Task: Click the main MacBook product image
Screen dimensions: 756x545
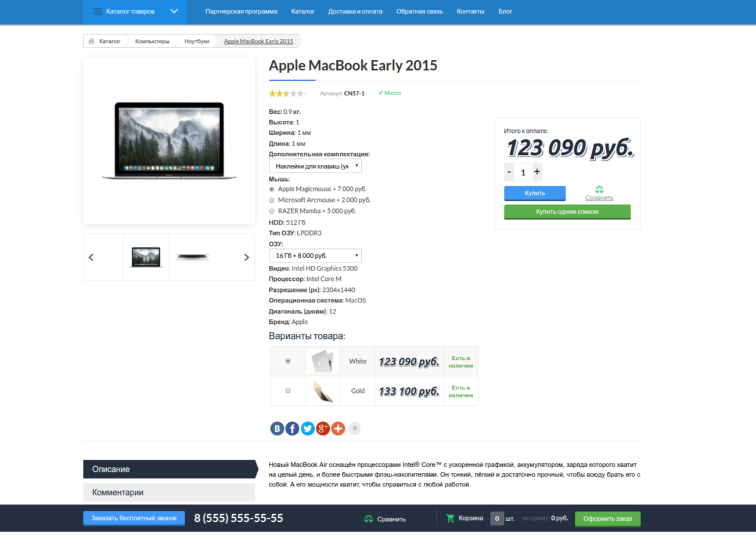Action: pos(169,140)
